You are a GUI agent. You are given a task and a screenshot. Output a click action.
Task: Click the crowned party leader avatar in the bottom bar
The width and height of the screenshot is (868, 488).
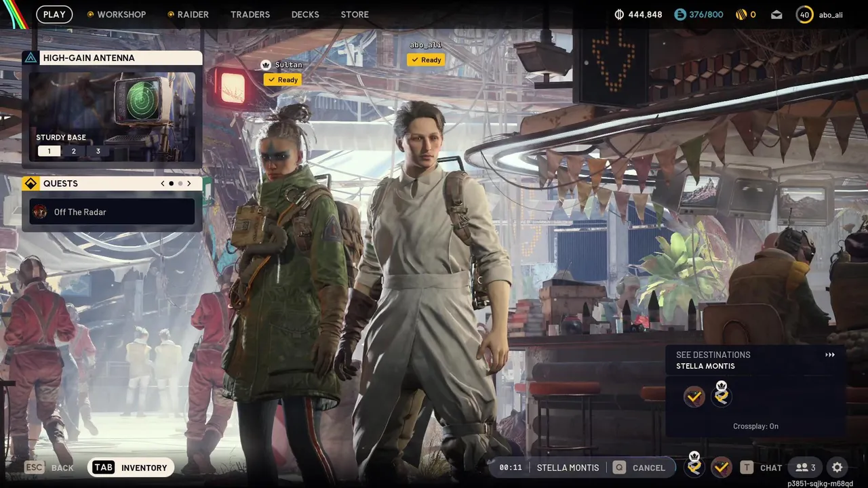point(694,465)
